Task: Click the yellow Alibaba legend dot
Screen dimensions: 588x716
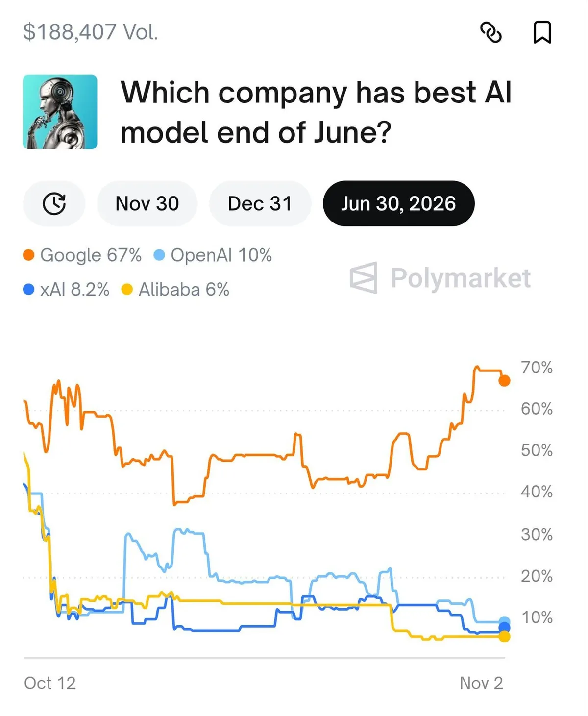Action: point(127,290)
